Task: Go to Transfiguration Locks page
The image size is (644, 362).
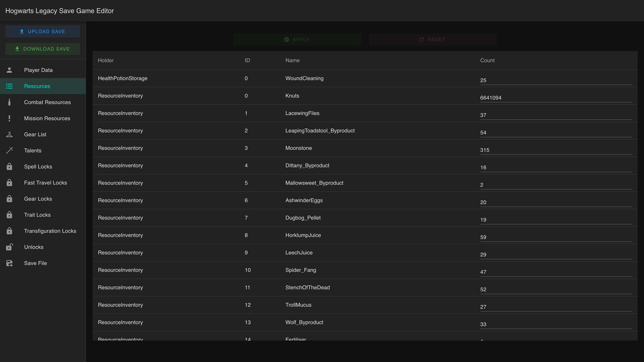Action: (43, 231)
